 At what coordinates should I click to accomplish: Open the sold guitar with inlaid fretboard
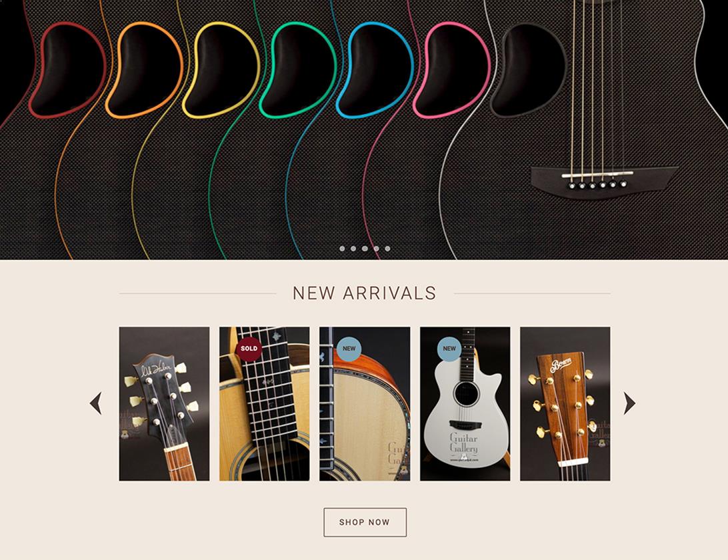pyautogui.click(x=264, y=404)
